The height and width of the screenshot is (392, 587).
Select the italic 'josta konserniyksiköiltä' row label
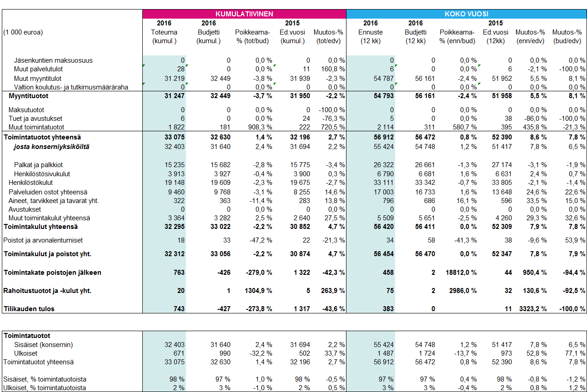point(51,147)
